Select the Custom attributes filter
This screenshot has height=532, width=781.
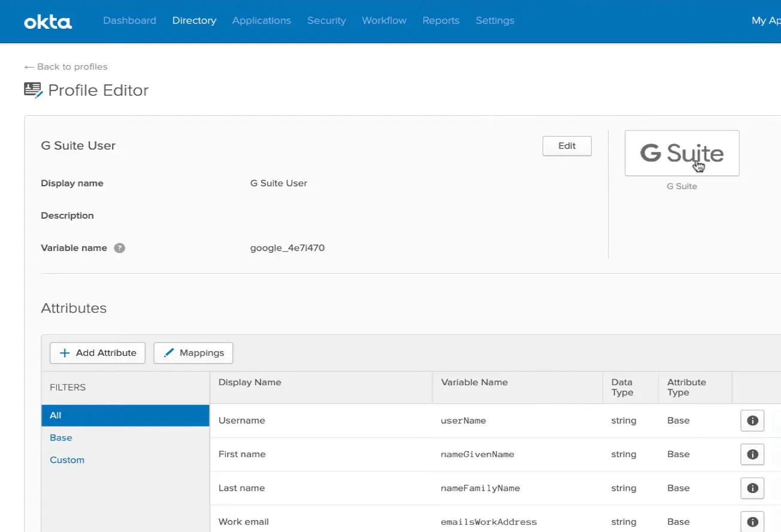pyautogui.click(x=66, y=460)
